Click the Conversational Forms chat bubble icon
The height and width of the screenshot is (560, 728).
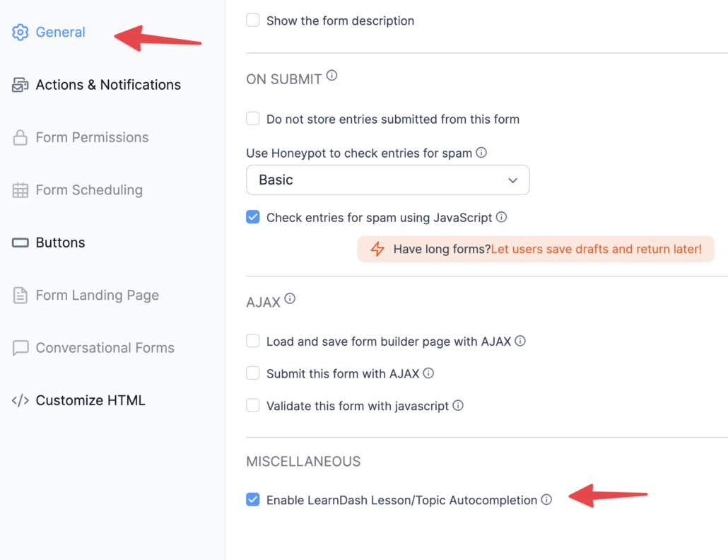(x=20, y=347)
